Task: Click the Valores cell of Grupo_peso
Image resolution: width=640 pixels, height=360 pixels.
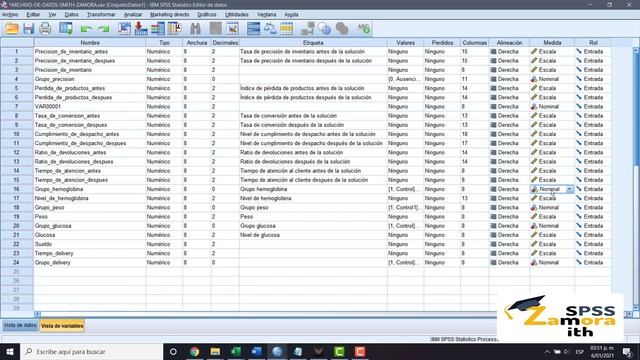Action: tap(405, 207)
